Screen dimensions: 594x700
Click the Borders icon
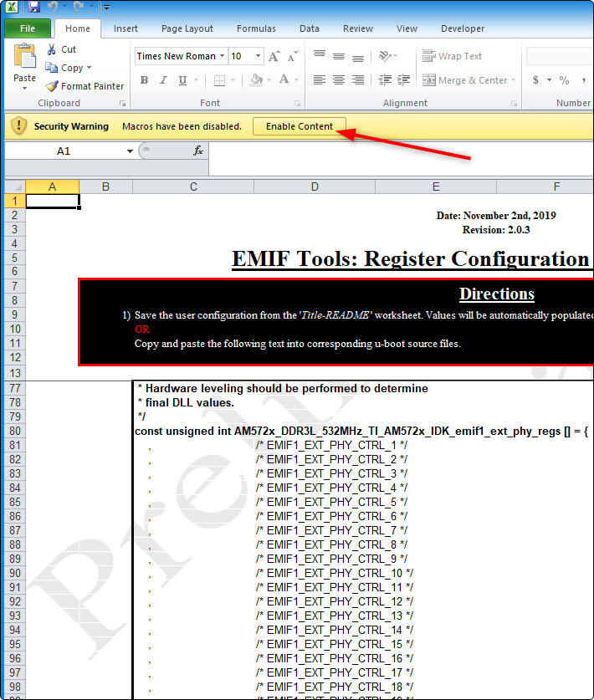(219, 80)
